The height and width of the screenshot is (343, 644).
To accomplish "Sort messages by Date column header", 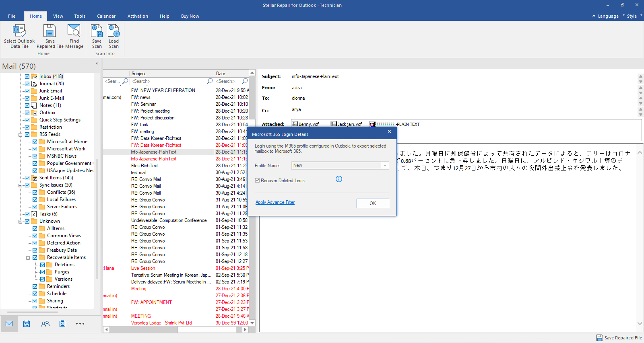I will tap(231, 74).
